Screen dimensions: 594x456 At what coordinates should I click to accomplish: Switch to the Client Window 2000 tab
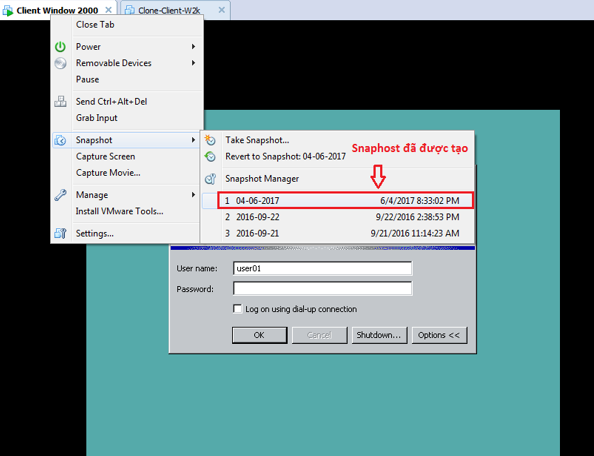pos(57,10)
